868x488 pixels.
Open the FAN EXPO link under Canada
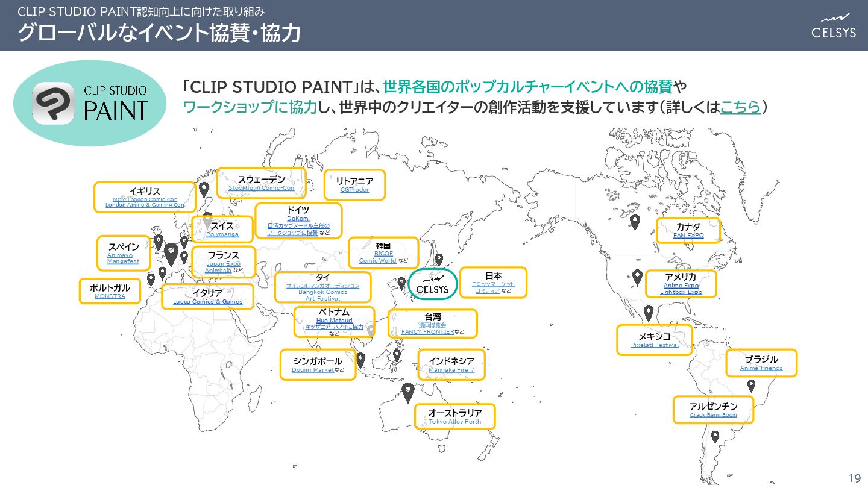click(x=688, y=236)
